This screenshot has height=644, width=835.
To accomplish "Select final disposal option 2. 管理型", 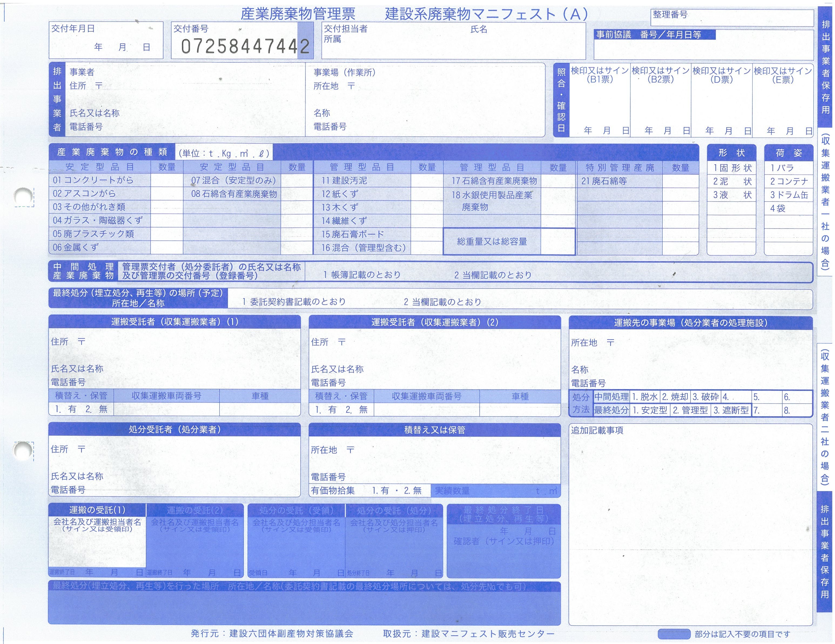I will click(x=691, y=410).
